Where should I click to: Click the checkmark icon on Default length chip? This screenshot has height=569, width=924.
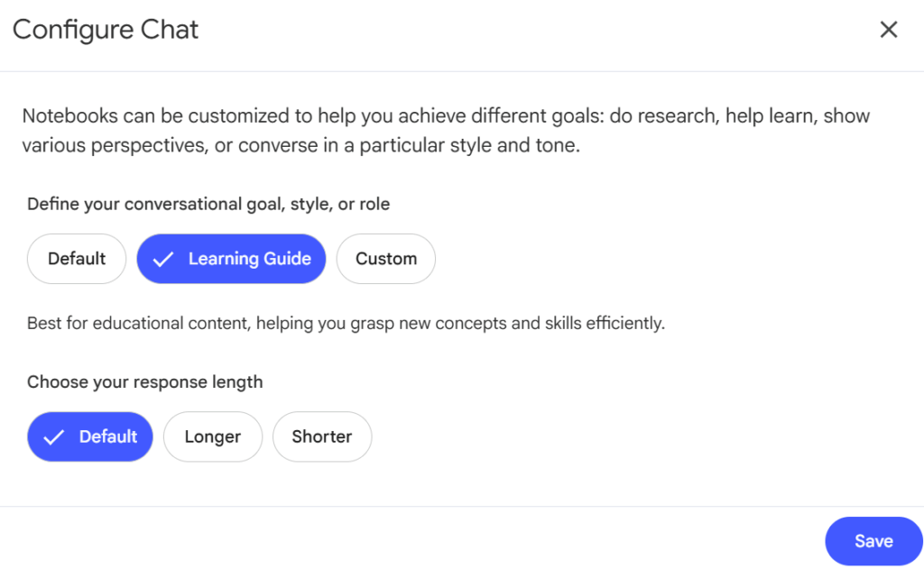[x=54, y=437]
